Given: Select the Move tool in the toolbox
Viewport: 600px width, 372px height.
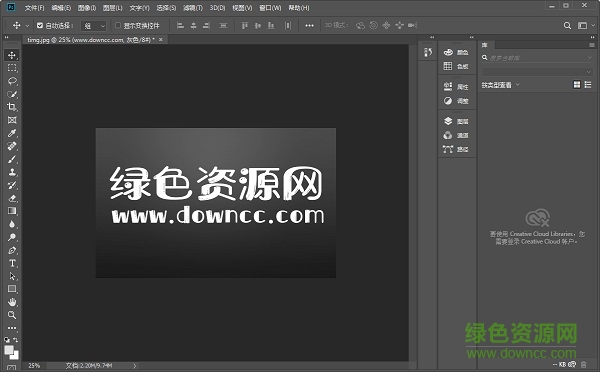Looking at the screenshot, I should [x=12, y=55].
